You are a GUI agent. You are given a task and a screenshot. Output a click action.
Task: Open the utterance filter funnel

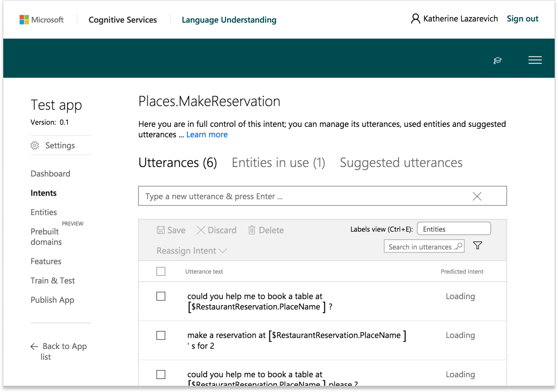[x=478, y=246]
